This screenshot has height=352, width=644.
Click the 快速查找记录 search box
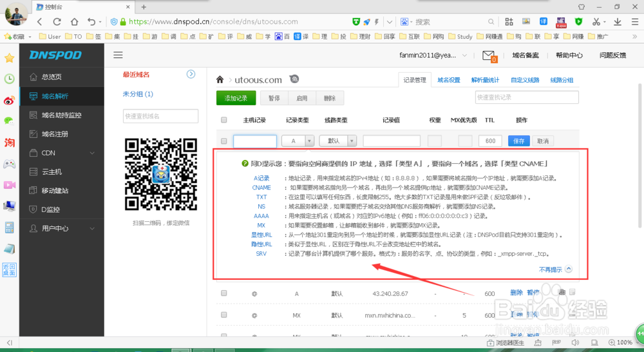click(x=527, y=97)
